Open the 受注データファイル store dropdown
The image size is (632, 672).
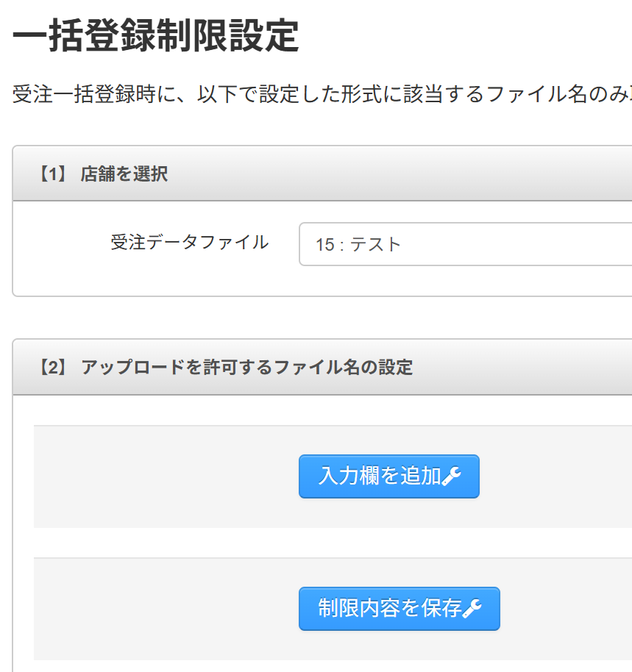coord(465,244)
